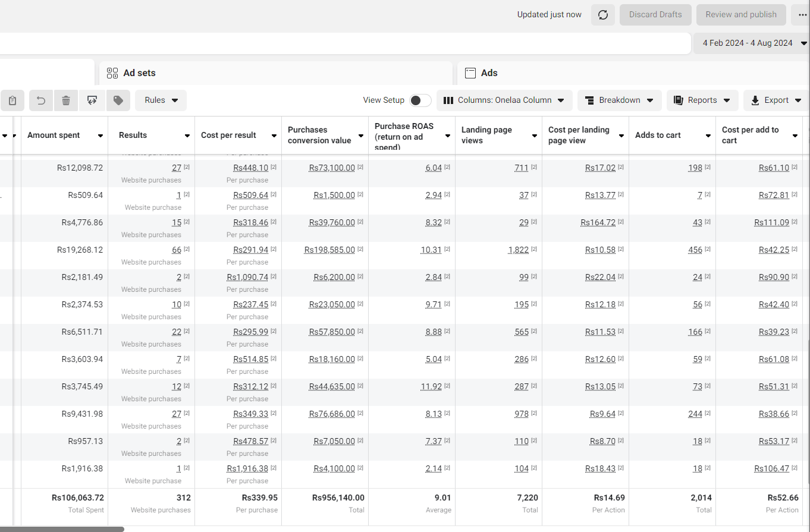Click the Reports document icon
810x532 pixels.
[679, 100]
